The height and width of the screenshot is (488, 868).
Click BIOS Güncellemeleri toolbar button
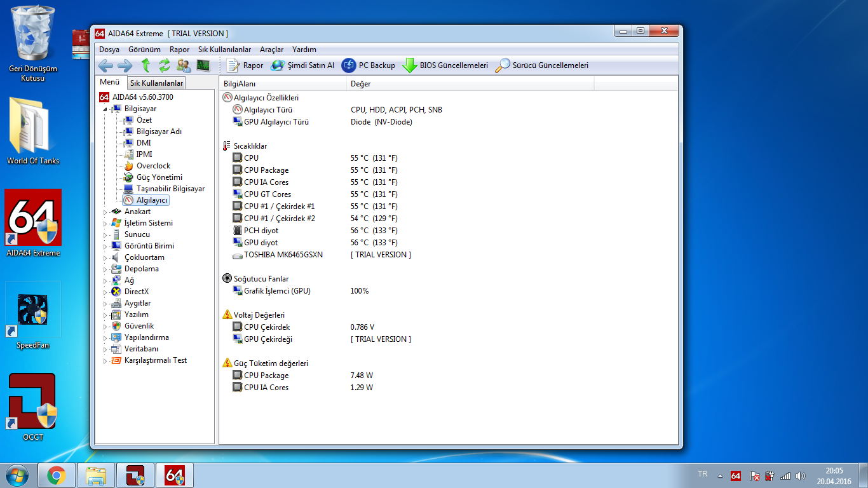coord(445,65)
